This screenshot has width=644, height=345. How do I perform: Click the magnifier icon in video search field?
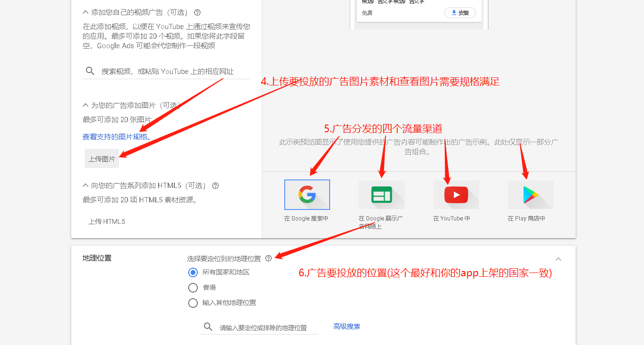[x=90, y=71]
